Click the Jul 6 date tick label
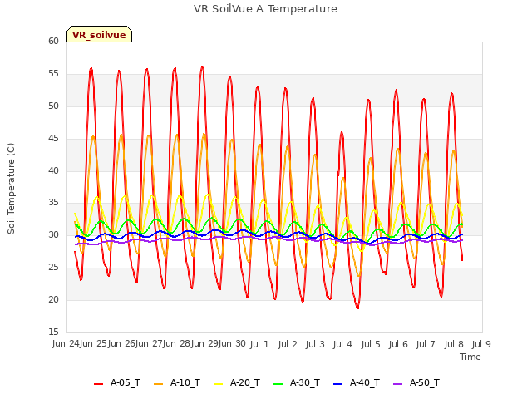The image size is (532, 399). click(398, 344)
